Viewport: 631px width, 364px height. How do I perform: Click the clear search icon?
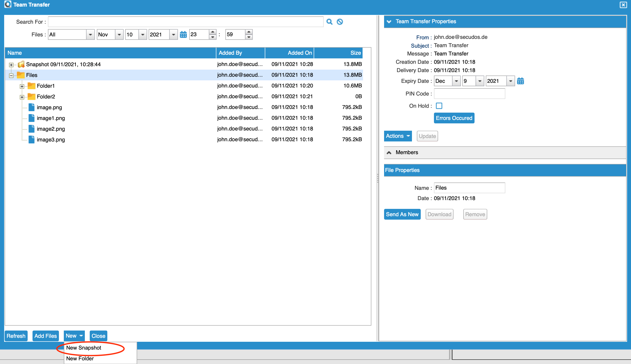(340, 22)
